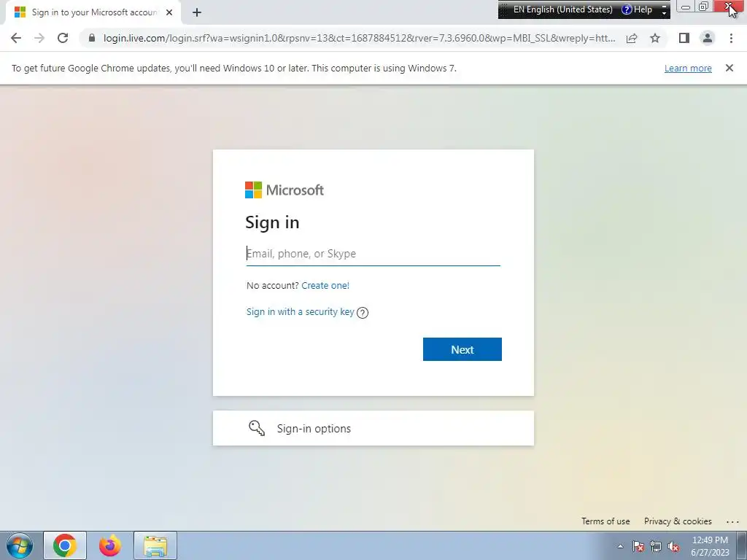The width and height of the screenshot is (747, 560).
Task: Reload the current page
Action: [x=63, y=38]
